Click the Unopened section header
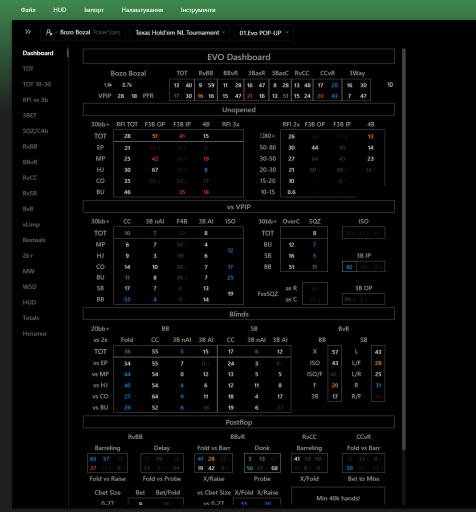476x512 pixels. (239, 110)
